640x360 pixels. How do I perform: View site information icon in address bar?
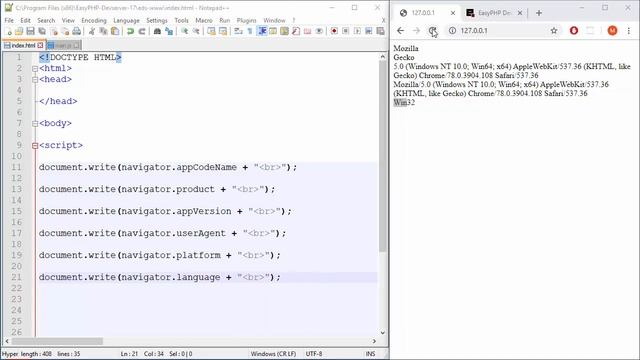tap(452, 31)
